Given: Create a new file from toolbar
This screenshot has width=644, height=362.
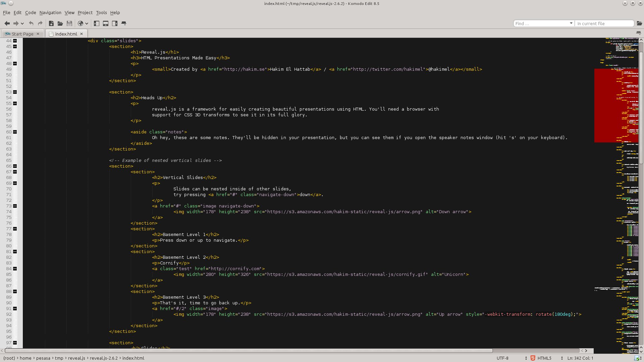Looking at the screenshot, I should click(51, 23).
